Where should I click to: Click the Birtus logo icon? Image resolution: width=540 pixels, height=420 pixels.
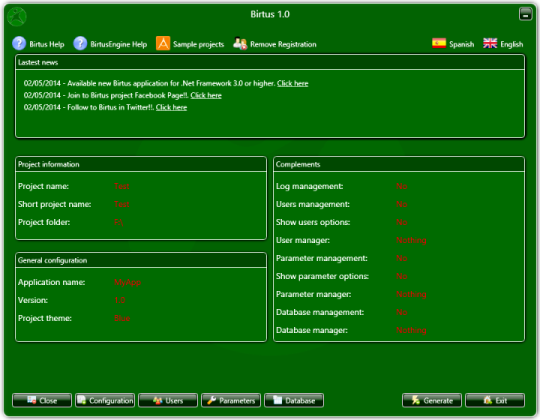point(17,16)
